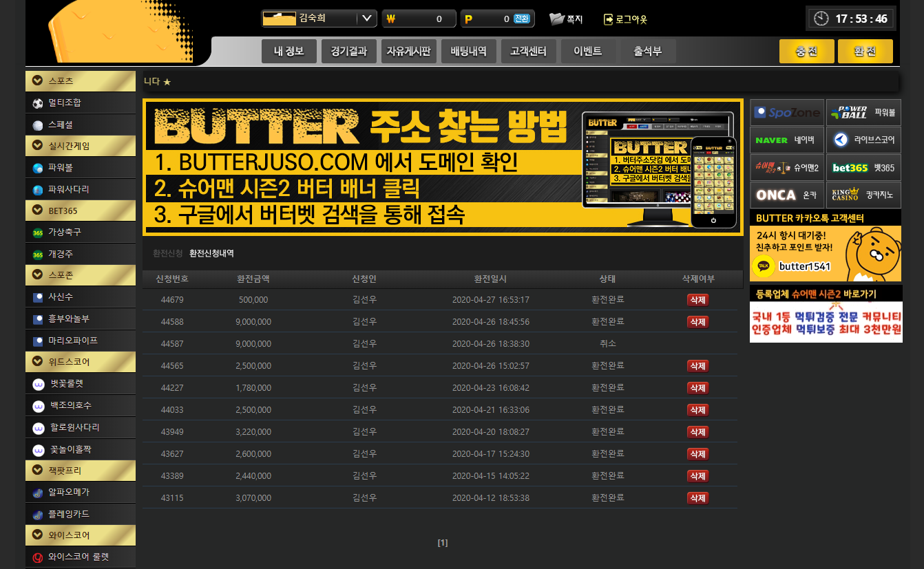Open the 배팅내역 menu

(468, 51)
